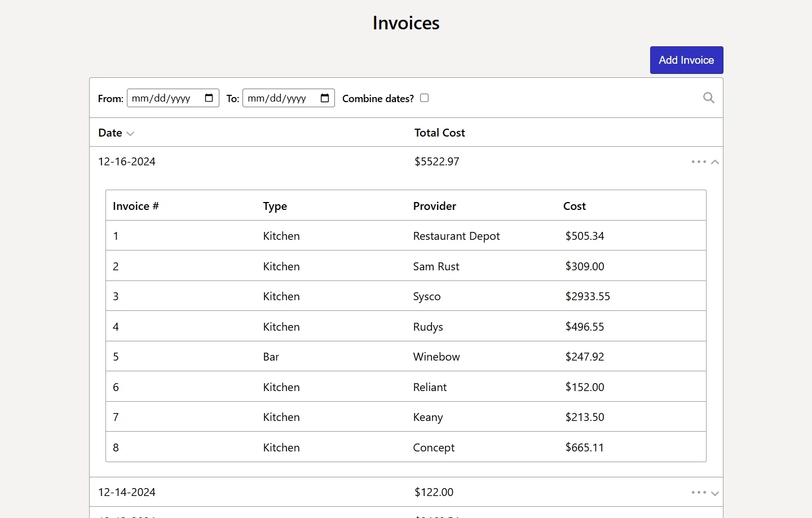Screen dimensions: 812x518
Task: Open the options menu for 12-16-2024 invoices
Action: point(698,161)
